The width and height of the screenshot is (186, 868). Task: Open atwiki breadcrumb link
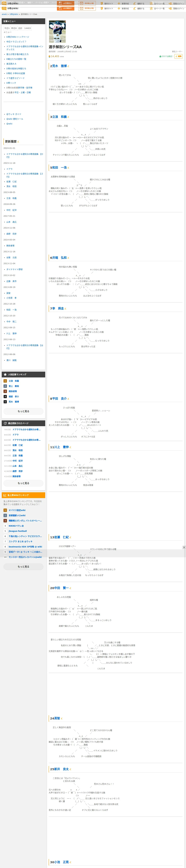4,14
